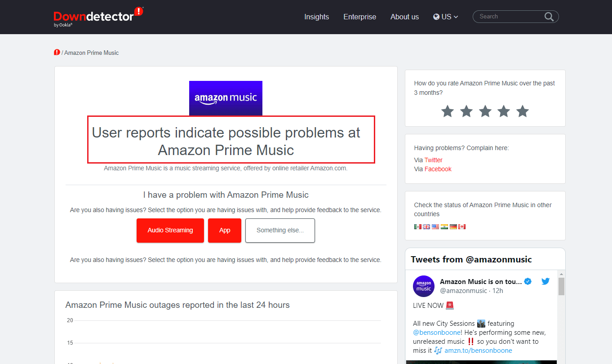This screenshot has height=364, width=612.
Task: Check status in Canada flag
Action: click(462, 227)
